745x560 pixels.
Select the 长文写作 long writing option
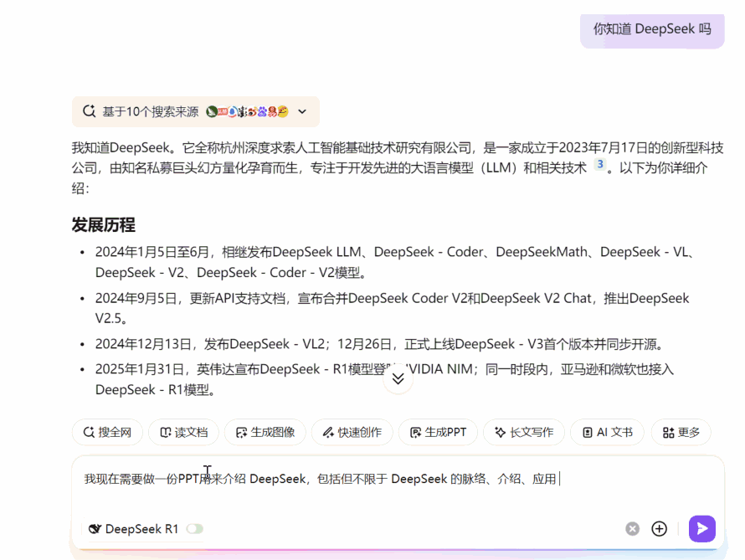524,432
